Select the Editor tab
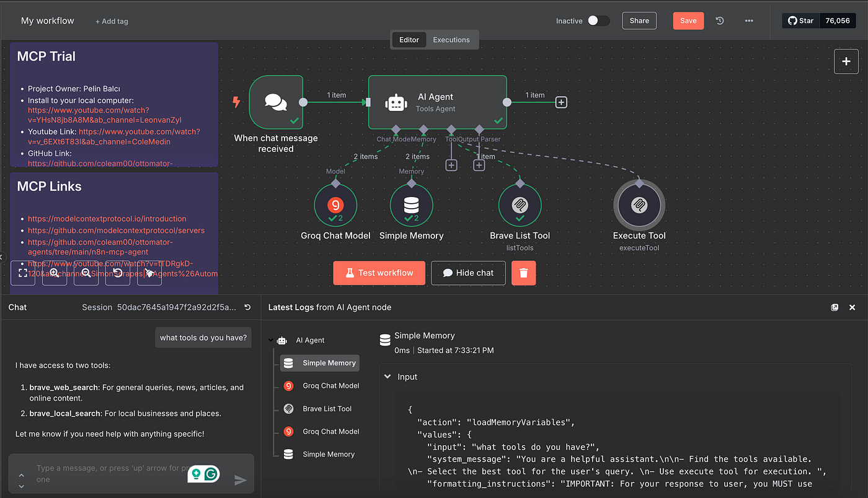Viewport: 868px width, 498px height. pos(409,40)
